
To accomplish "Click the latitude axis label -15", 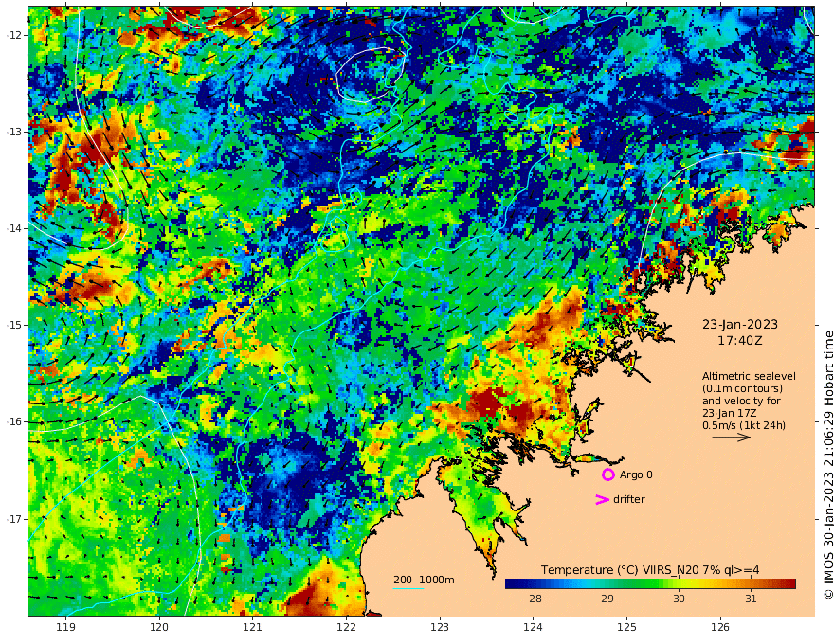I will (14, 325).
